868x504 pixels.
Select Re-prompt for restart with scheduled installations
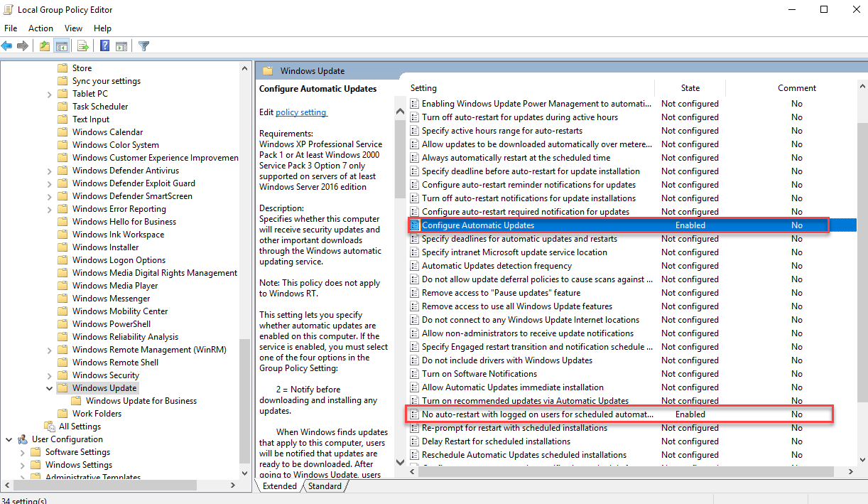514,428
